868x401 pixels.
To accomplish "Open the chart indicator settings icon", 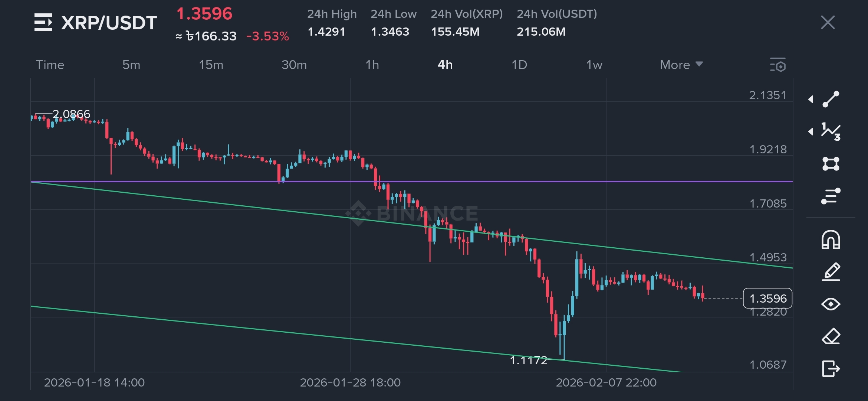I will (x=778, y=65).
